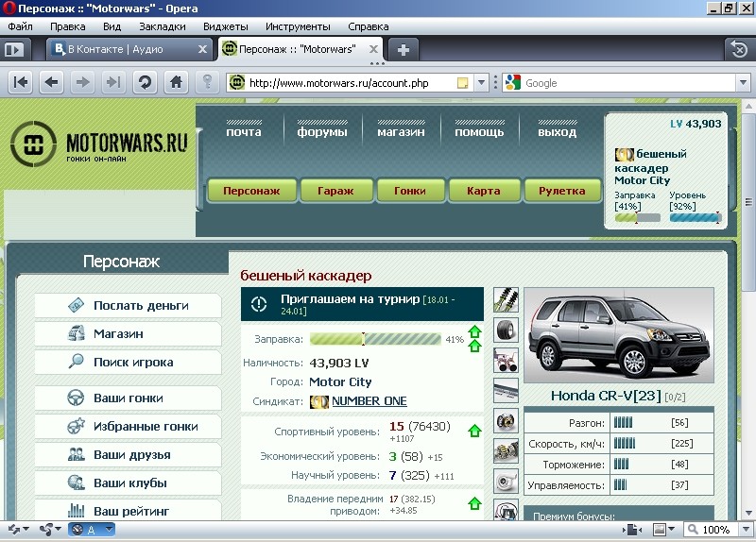Open the address bar history dropdown

pyautogui.click(x=481, y=83)
